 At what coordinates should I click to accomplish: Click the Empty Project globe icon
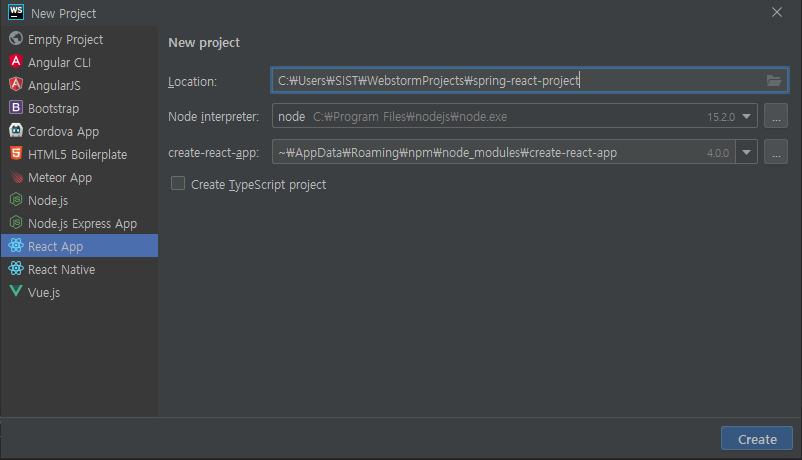[16, 38]
